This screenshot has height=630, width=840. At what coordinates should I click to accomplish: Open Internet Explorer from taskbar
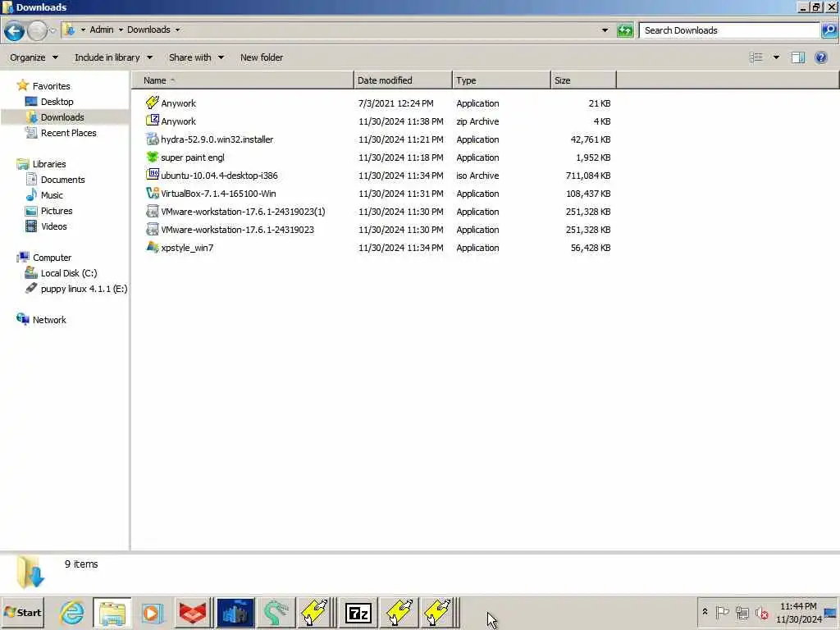point(72,612)
